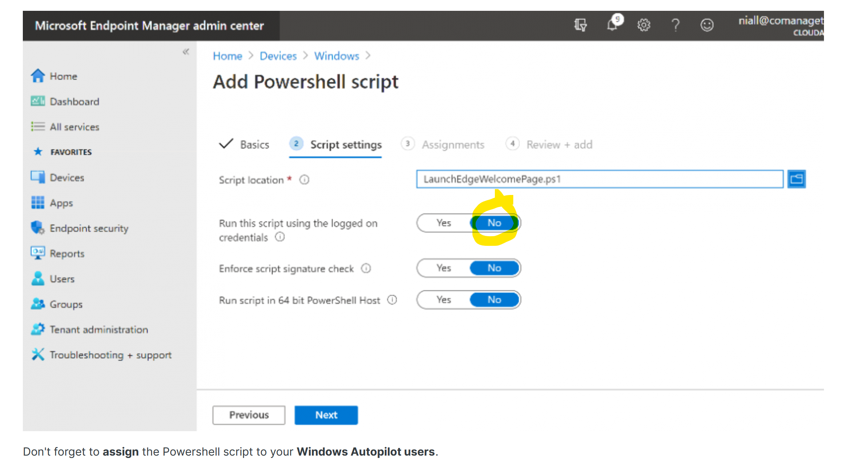Click the Next button

326,415
